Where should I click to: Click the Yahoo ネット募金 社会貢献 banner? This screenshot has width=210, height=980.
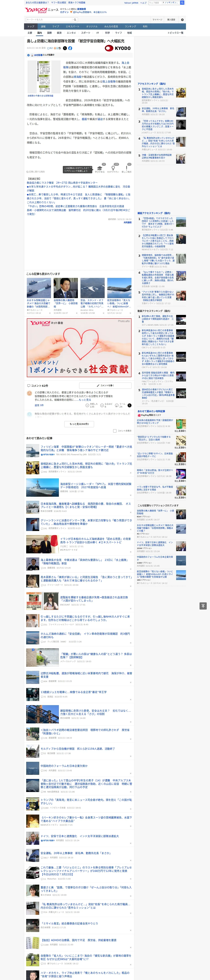(x=79, y=347)
